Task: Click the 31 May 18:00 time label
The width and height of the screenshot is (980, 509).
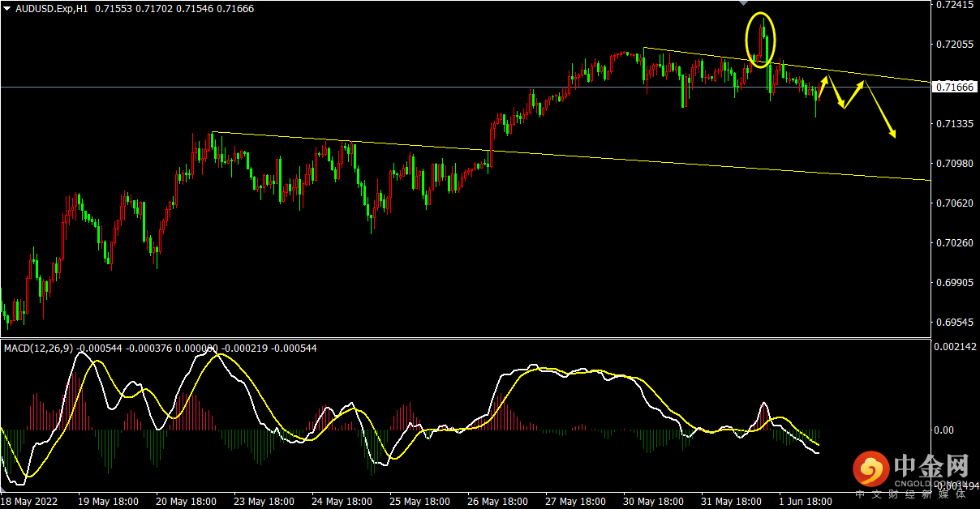Action: pyautogui.click(x=731, y=501)
